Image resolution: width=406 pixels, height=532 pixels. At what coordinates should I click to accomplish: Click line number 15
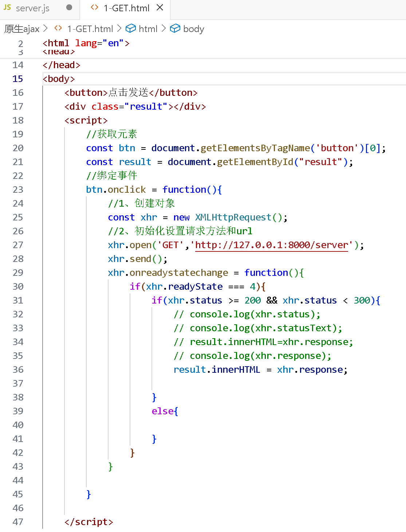18,79
